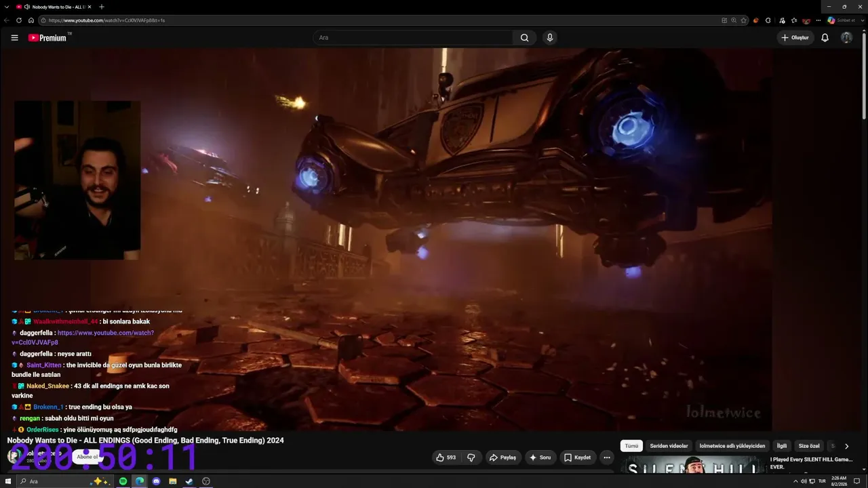Viewport: 868px width, 488px height.
Task: Switch the TUR keyboard language
Action: [x=822, y=481]
